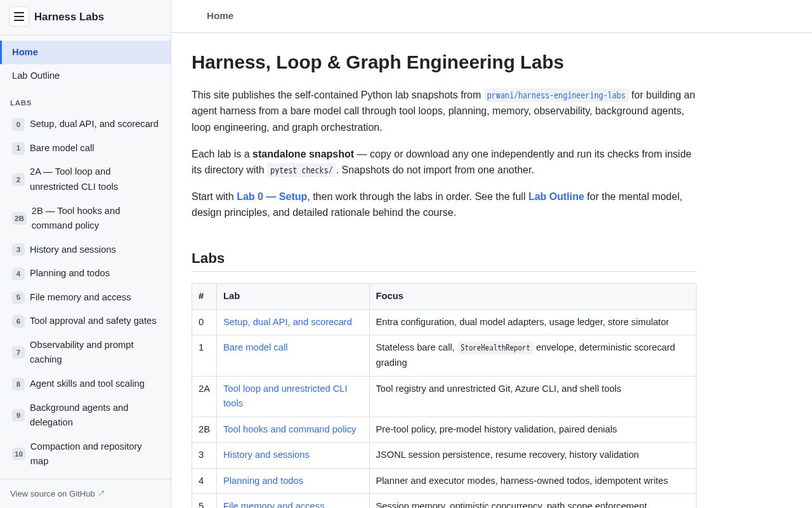
Task: Open the prwani/harness-engineering-labs repository link
Action: coord(556,95)
